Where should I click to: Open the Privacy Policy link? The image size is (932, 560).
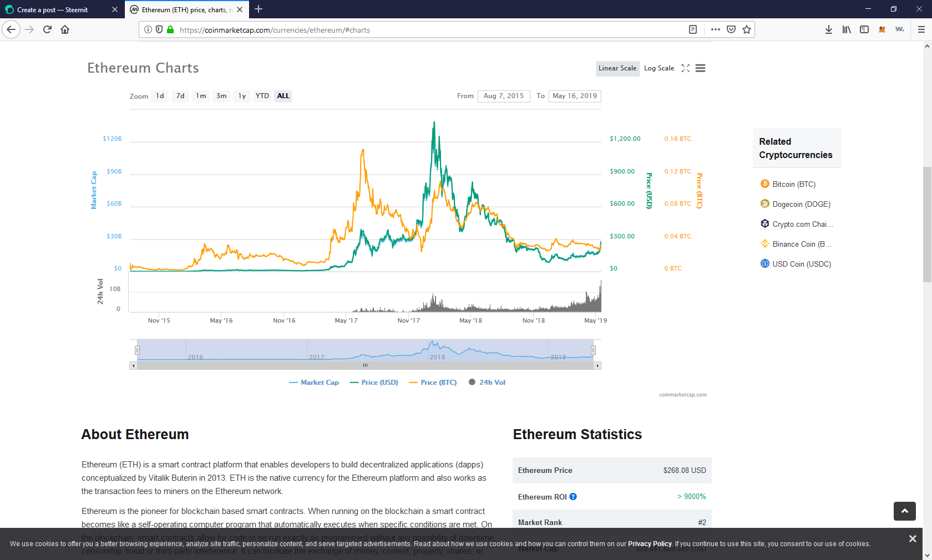pos(650,544)
